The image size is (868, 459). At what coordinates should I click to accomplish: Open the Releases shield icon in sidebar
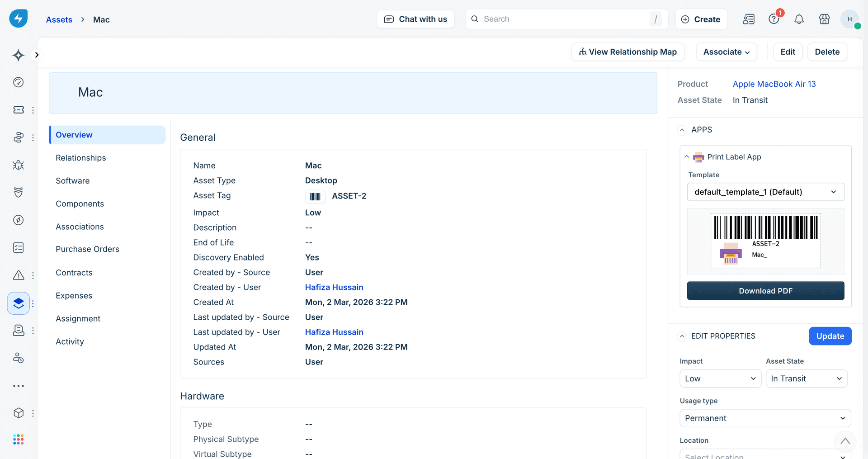coord(19,193)
